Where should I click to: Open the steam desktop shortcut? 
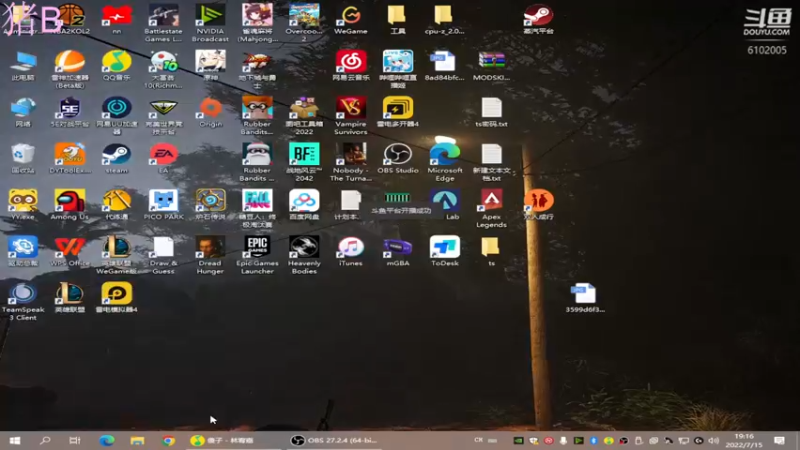tap(116, 159)
